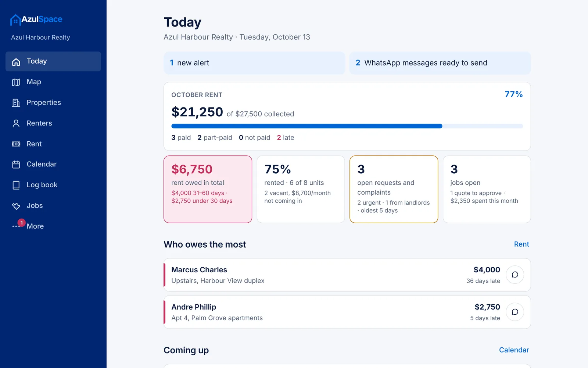Image resolution: width=588 pixels, height=368 pixels.
Task: Click the Map icon in sidebar
Action: (16, 82)
